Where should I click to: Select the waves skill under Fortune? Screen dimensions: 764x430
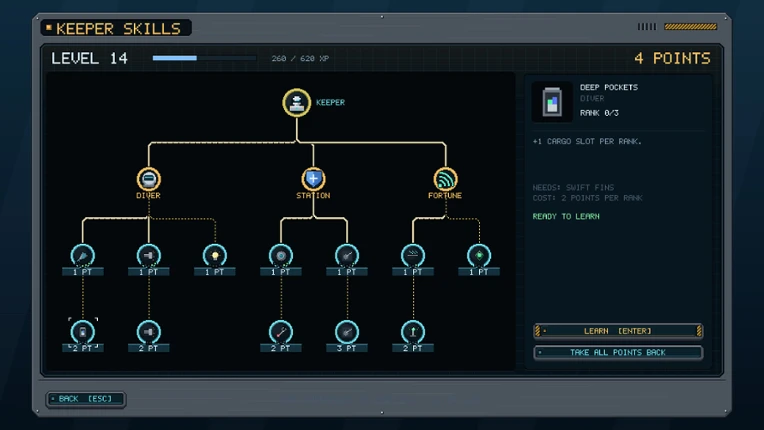(x=413, y=255)
